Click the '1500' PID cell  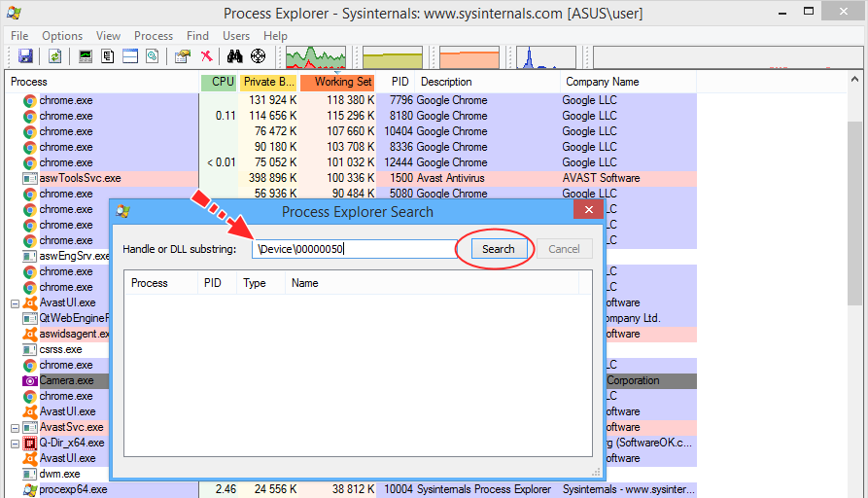click(x=401, y=178)
